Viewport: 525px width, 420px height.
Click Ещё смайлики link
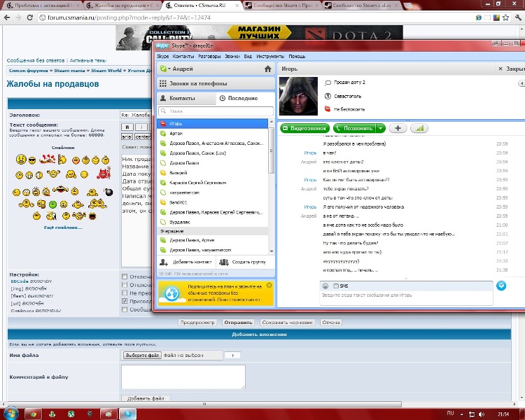(x=63, y=227)
